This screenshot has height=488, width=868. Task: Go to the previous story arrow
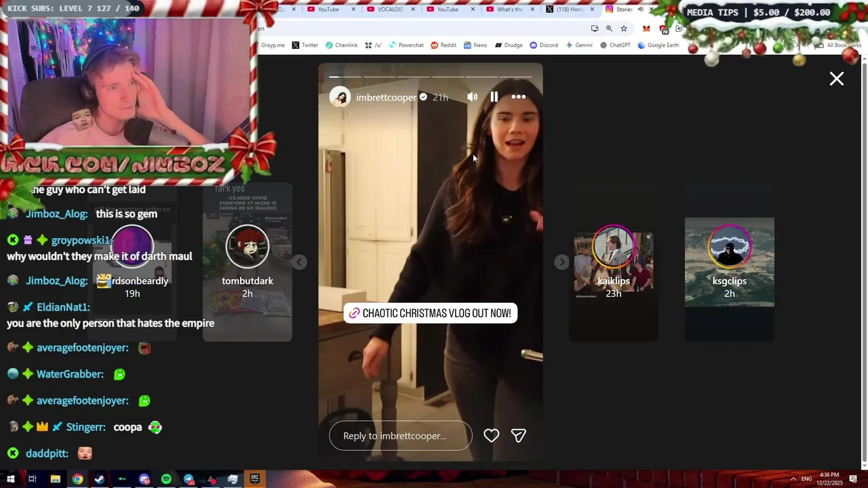(299, 262)
